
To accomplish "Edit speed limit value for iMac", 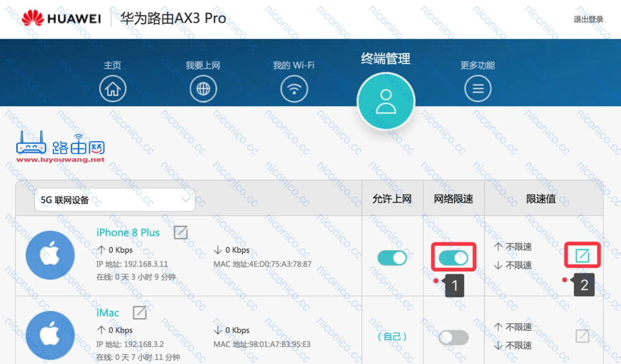I will (582, 336).
